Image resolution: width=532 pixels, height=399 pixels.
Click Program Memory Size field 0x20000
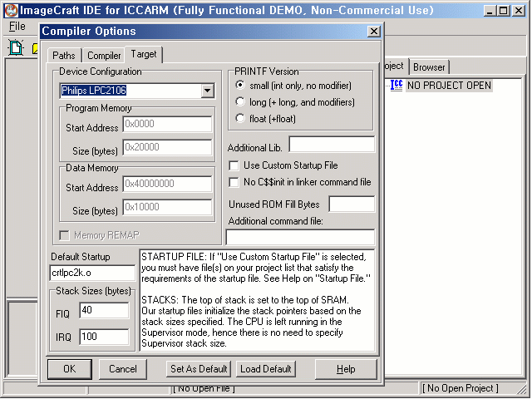tap(167, 147)
